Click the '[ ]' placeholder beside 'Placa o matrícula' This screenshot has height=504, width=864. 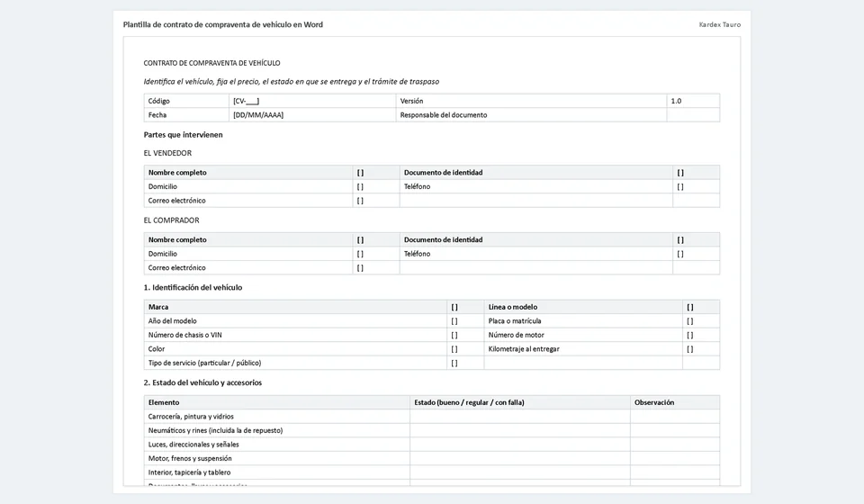tap(690, 321)
